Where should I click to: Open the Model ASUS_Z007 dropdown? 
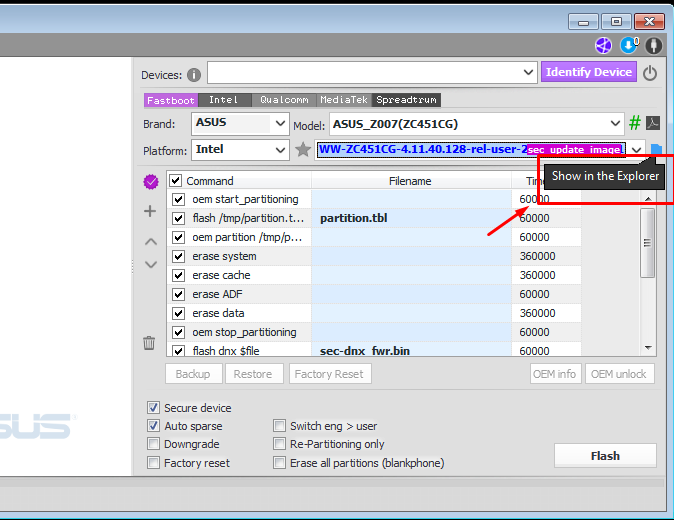click(x=615, y=124)
